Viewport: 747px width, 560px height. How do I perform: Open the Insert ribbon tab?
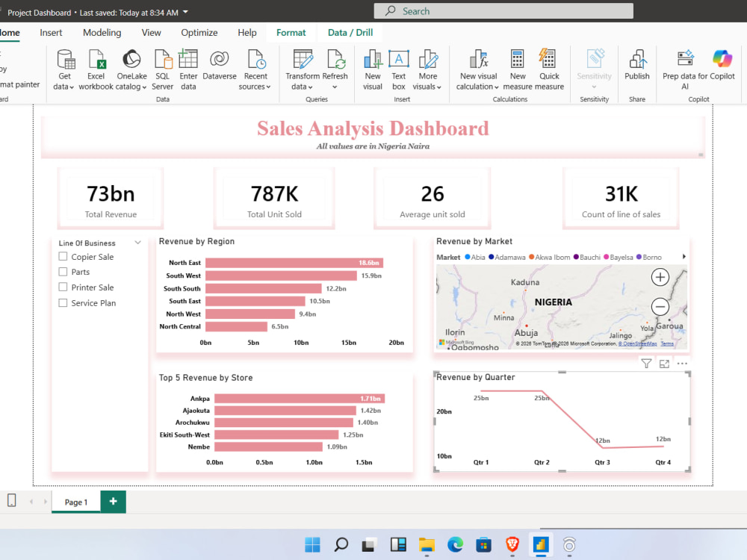[x=51, y=33]
